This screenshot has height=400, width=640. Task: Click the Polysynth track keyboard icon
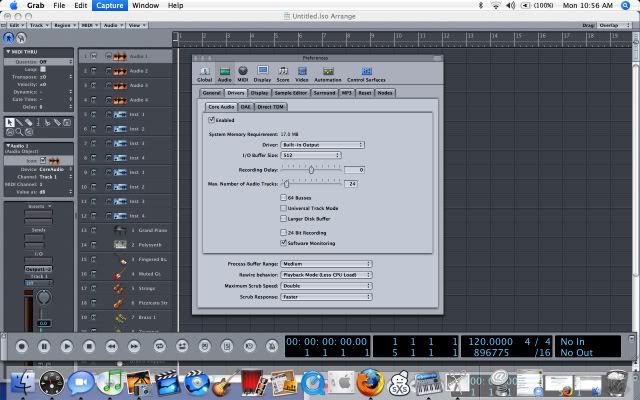(120, 245)
